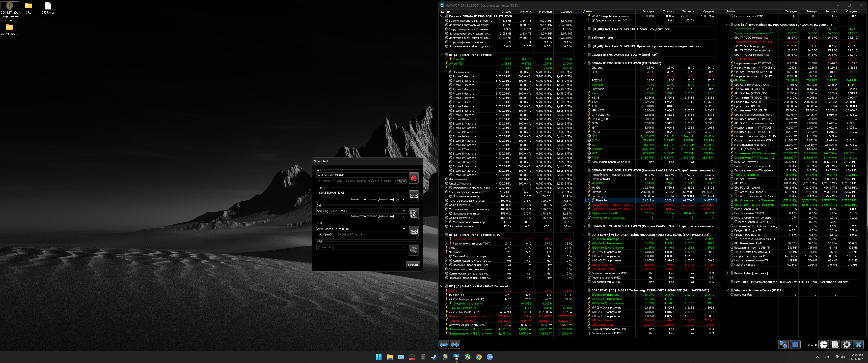This screenshot has height=363, width=868.
Task: Open qBittorrent from the taskbar
Action: coord(490,357)
